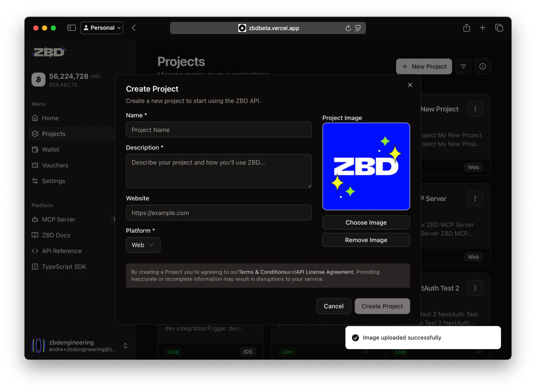Click the ZBD project image preview

point(366,167)
